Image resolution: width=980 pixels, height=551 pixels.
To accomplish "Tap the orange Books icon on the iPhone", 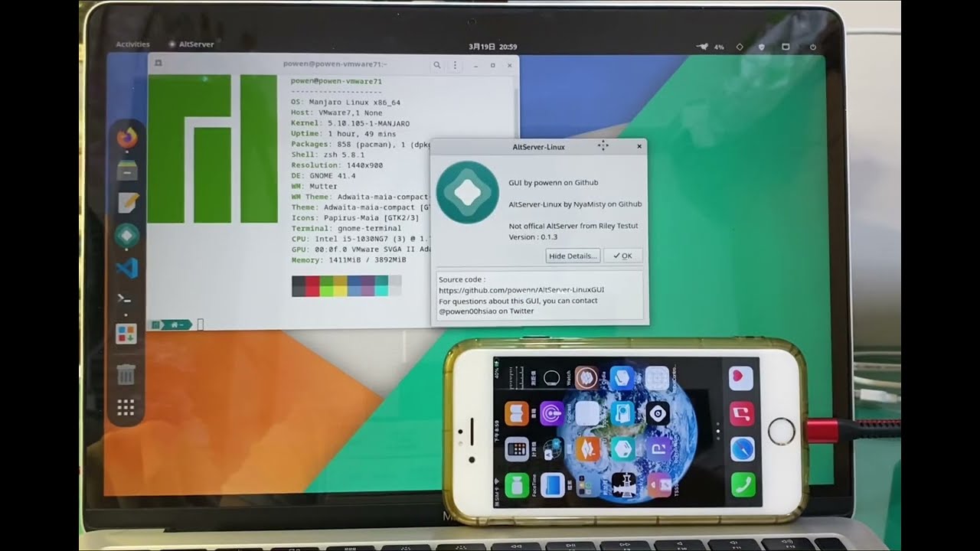I will pyautogui.click(x=517, y=413).
